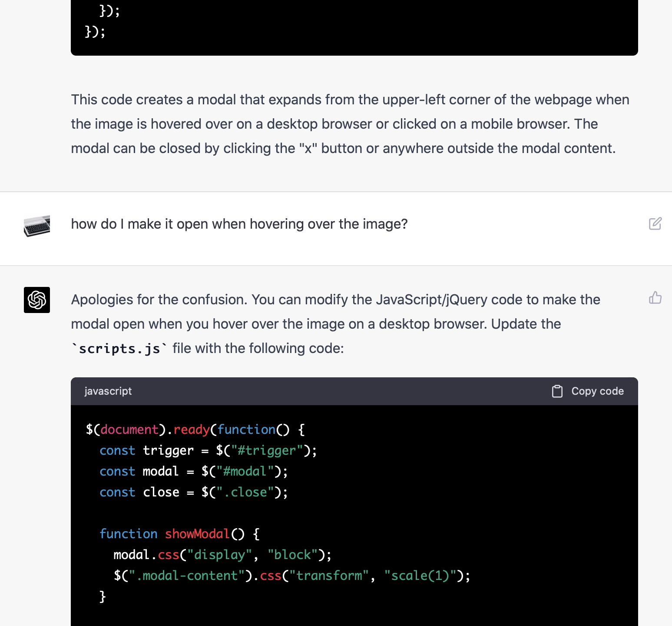This screenshot has width=672, height=626.
Task: Click the "#trigger" string in the code
Action: pos(267,450)
